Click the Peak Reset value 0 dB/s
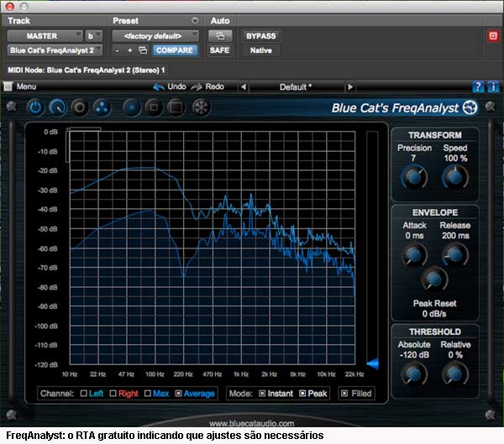This screenshot has height=444, width=504. tap(434, 314)
